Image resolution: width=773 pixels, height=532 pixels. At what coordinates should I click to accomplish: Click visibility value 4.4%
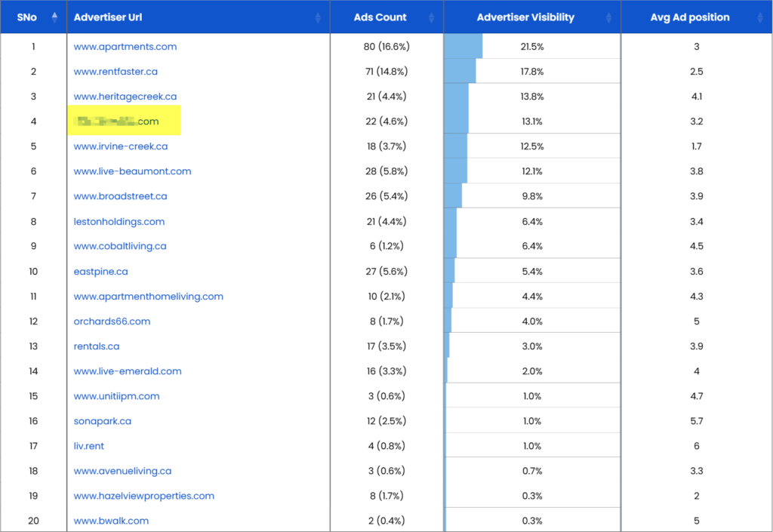[532, 297]
